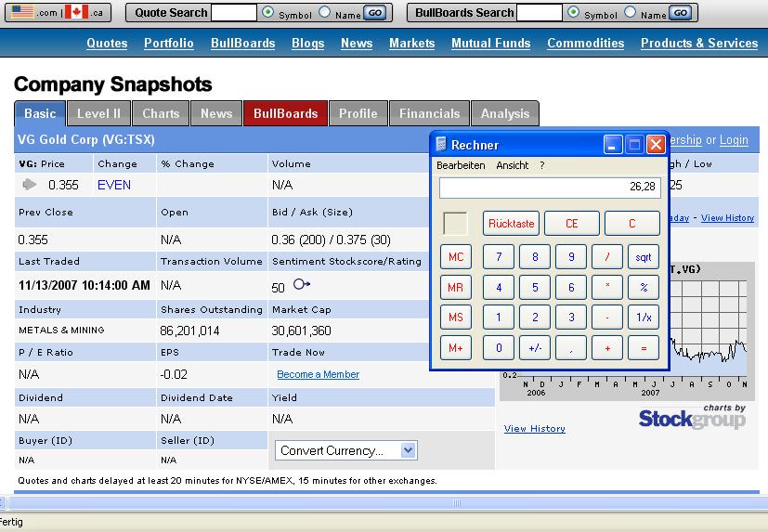Click digit 5 on the calculator
Viewport: 768px width, 532px height.
[535, 287]
